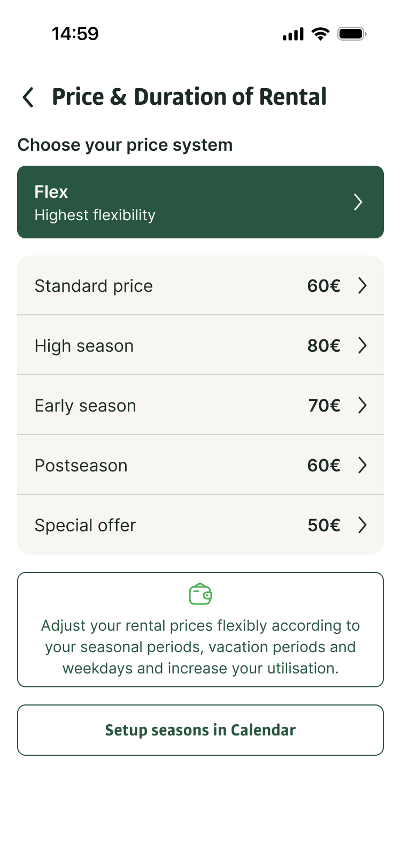Open Standard price chevron arrow

pos(363,286)
